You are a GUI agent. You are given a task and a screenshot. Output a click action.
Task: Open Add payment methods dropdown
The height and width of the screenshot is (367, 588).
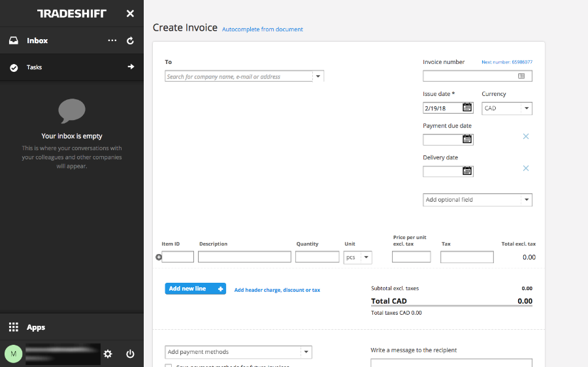point(238,352)
